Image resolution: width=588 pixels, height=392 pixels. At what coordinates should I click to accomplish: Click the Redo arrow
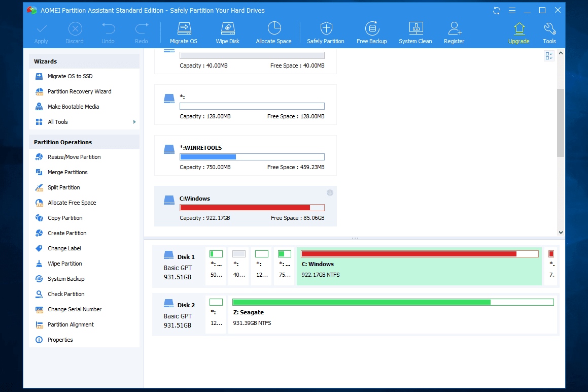[142, 33]
